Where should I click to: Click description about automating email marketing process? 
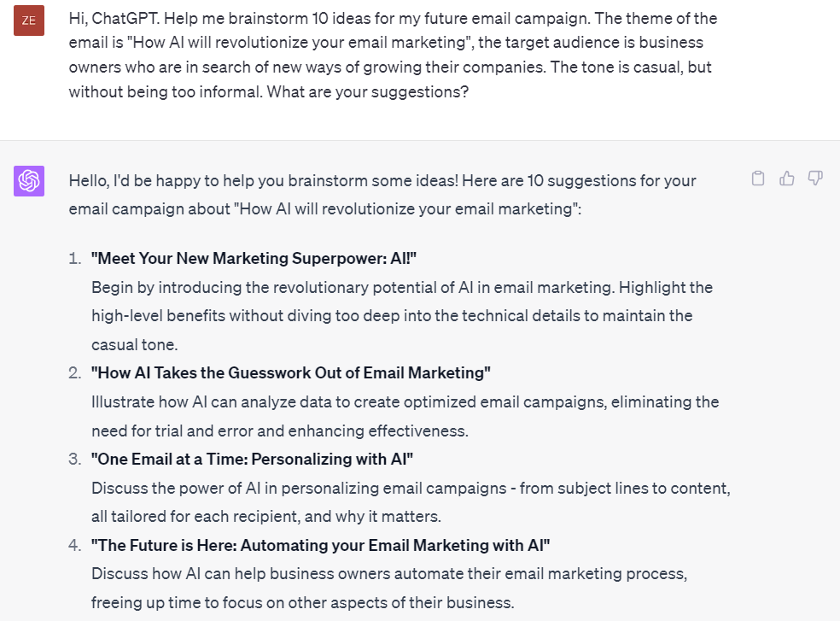(389, 589)
